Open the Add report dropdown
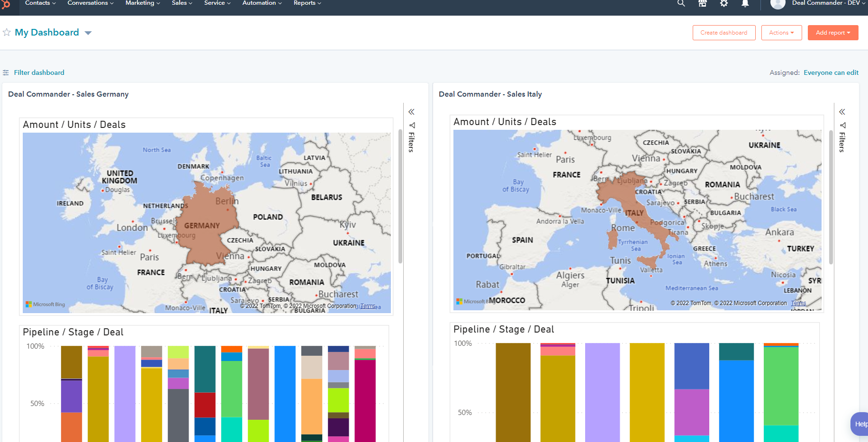This screenshot has width=868, height=442. tap(833, 33)
